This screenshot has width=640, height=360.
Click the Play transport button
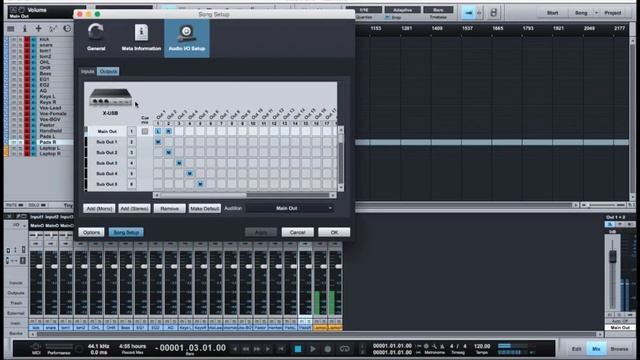pos(313,349)
